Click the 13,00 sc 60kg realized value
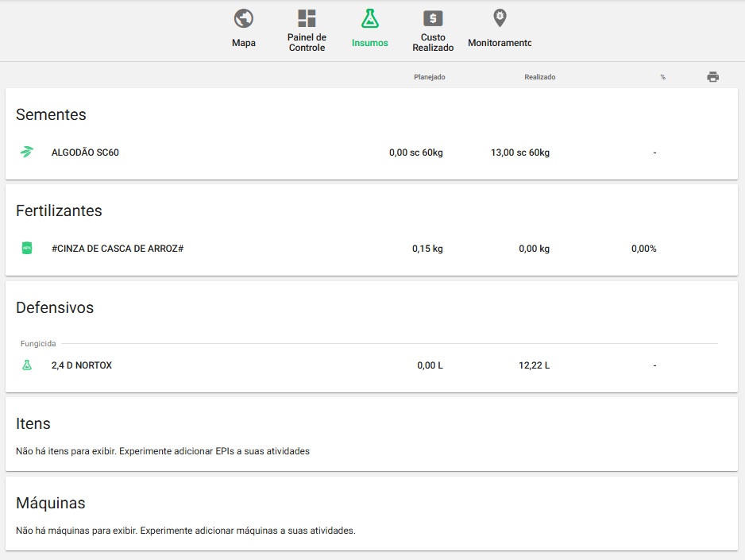This screenshot has width=745, height=560. point(520,153)
